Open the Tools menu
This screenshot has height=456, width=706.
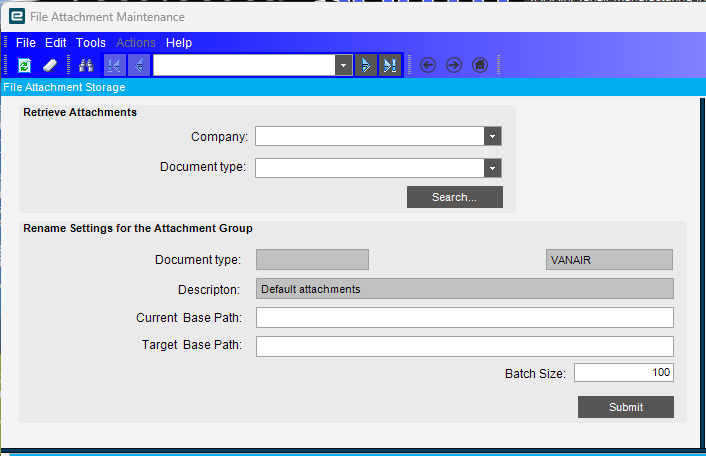pyautogui.click(x=91, y=43)
